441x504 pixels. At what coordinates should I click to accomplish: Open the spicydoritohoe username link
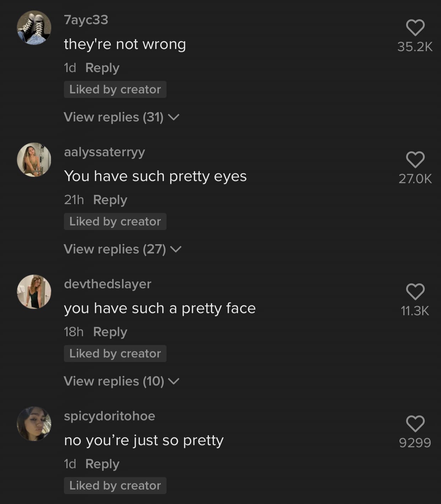coord(109,416)
